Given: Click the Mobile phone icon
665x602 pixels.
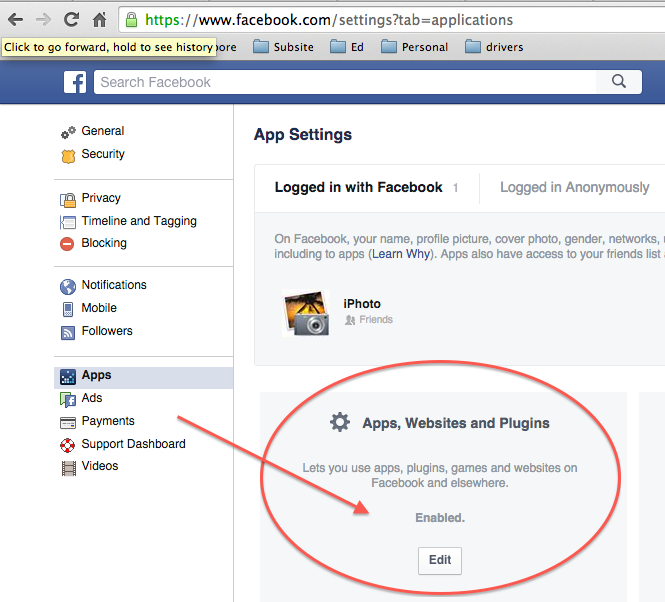Looking at the screenshot, I should [x=68, y=309].
